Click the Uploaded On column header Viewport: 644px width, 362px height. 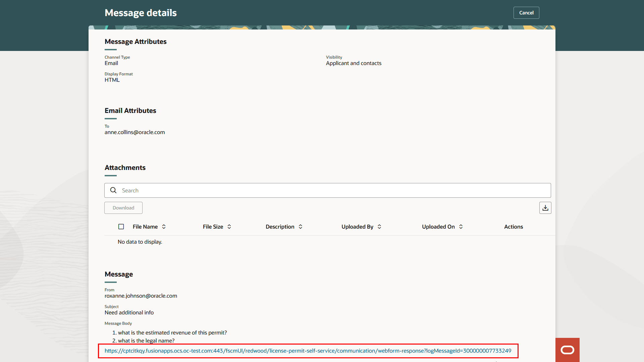pos(438,227)
